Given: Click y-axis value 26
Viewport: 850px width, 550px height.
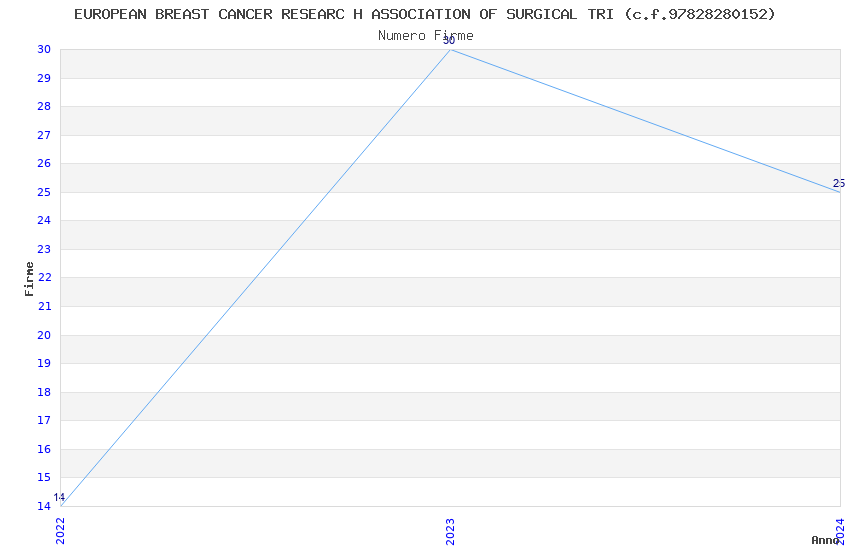Looking at the screenshot, I should coord(44,163).
